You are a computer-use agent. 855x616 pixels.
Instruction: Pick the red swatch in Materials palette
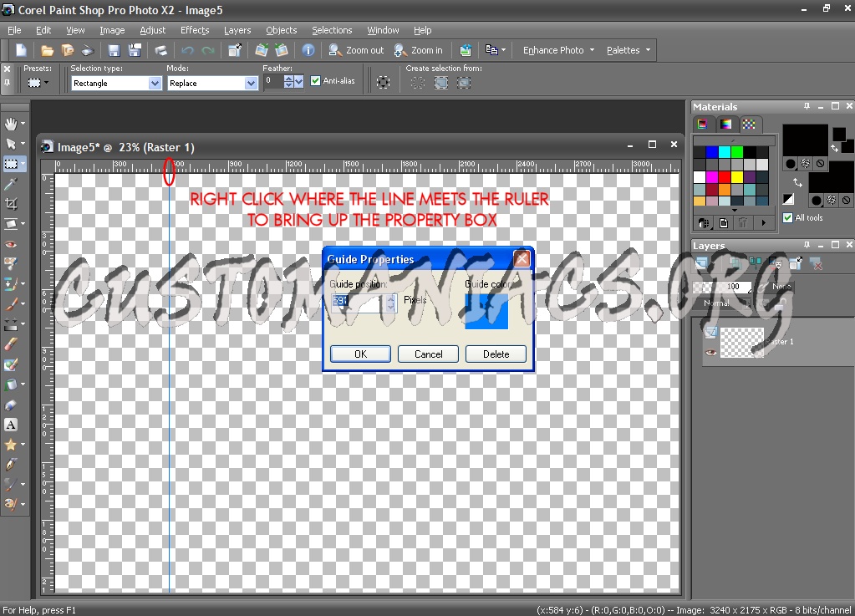pyautogui.click(x=724, y=177)
